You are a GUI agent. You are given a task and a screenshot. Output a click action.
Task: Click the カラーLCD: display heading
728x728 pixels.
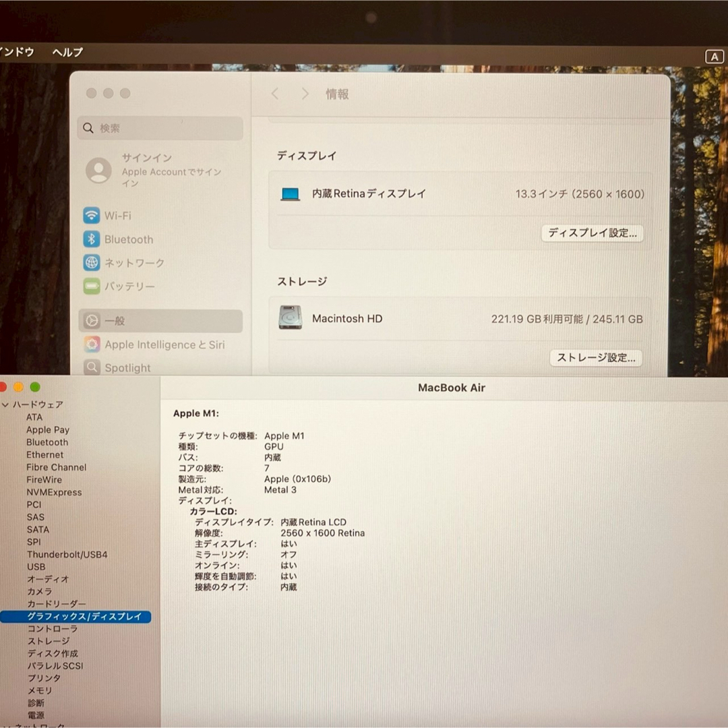pyautogui.click(x=214, y=511)
